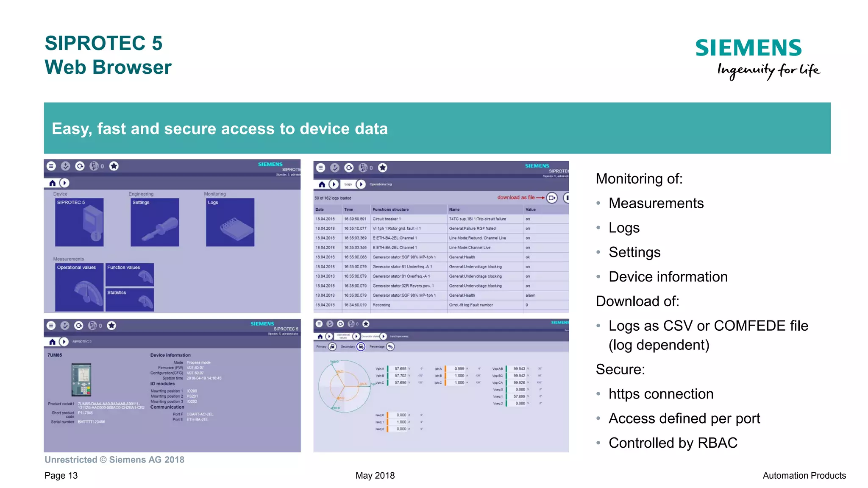Viewport: 868px width, 488px height.
Task: Open hamburger menu in the Operational log screen
Action: pyautogui.click(x=321, y=168)
